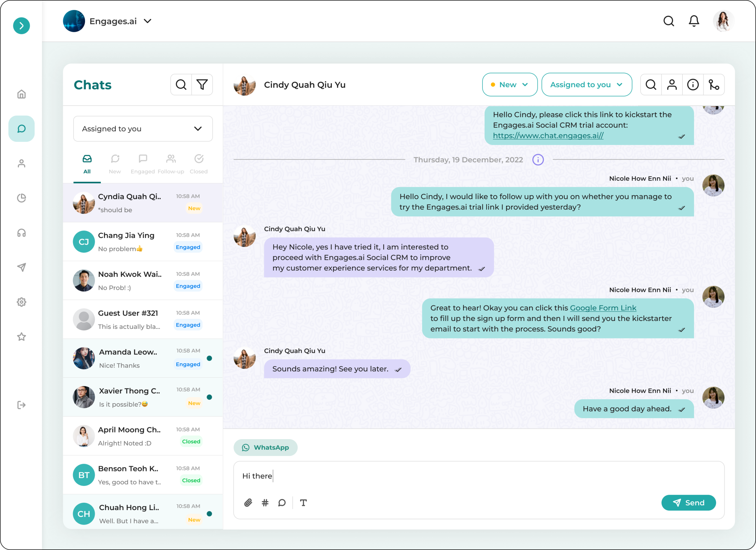Click the hashtag icon in composer

point(265,503)
